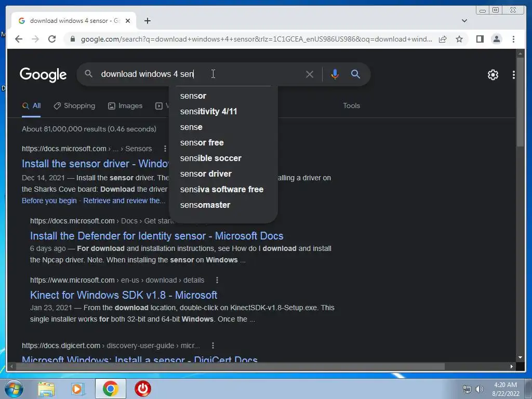The width and height of the screenshot is (532, 399).
Task: Open 'Microsoft Windows: Install a sensor' DigiCert result
Action: tap(139, 358)
